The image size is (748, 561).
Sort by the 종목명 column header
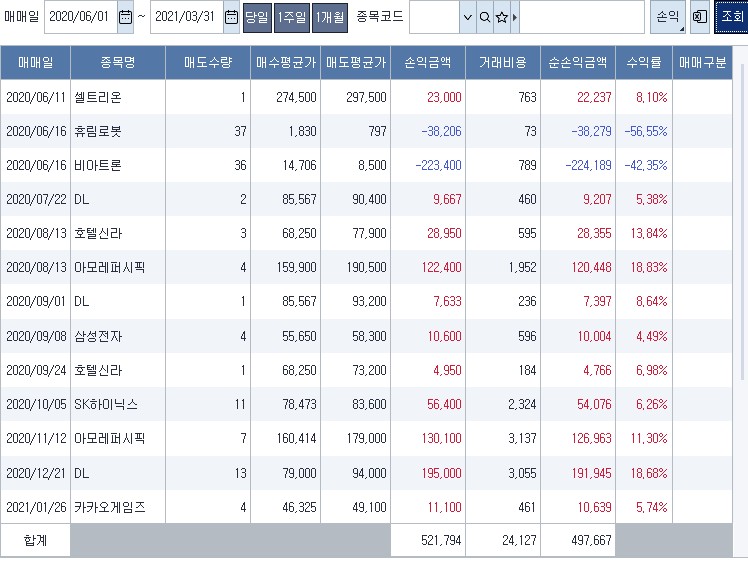(118, 62)
